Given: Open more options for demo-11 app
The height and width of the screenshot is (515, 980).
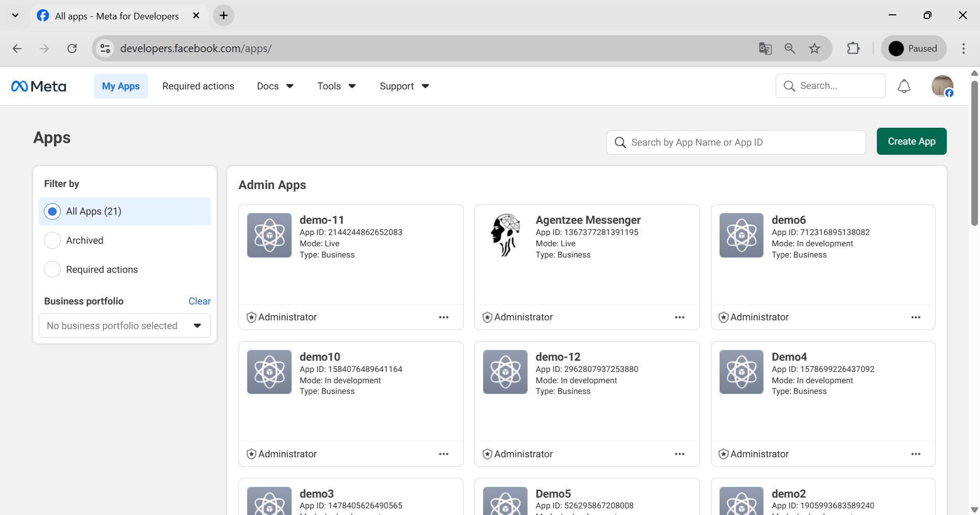Looking at the screenshot, I should click(x=444, y=317).
